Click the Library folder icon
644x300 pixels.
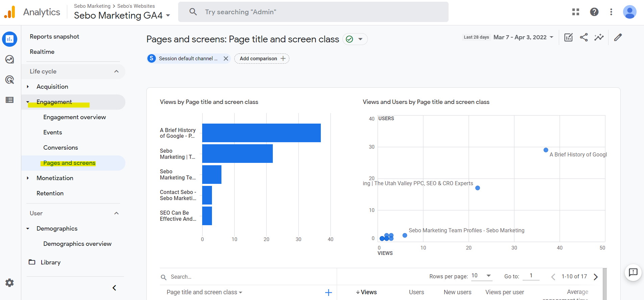(x=32, y=262)
